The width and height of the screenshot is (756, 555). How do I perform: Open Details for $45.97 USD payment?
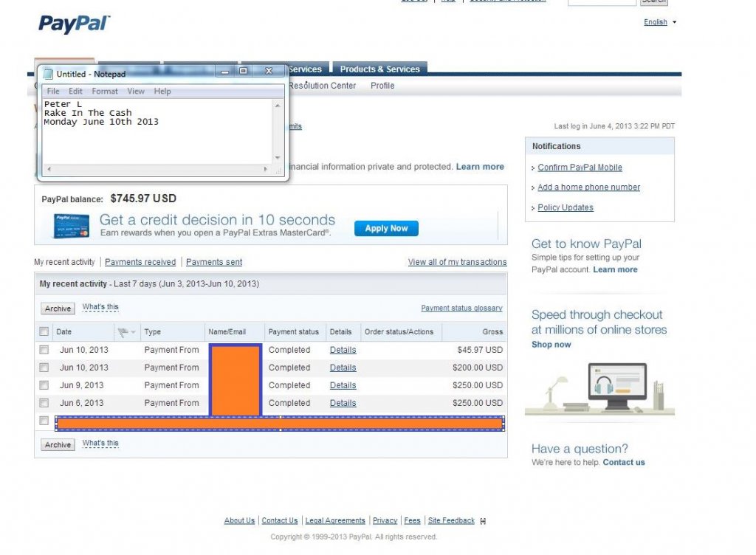343,351
